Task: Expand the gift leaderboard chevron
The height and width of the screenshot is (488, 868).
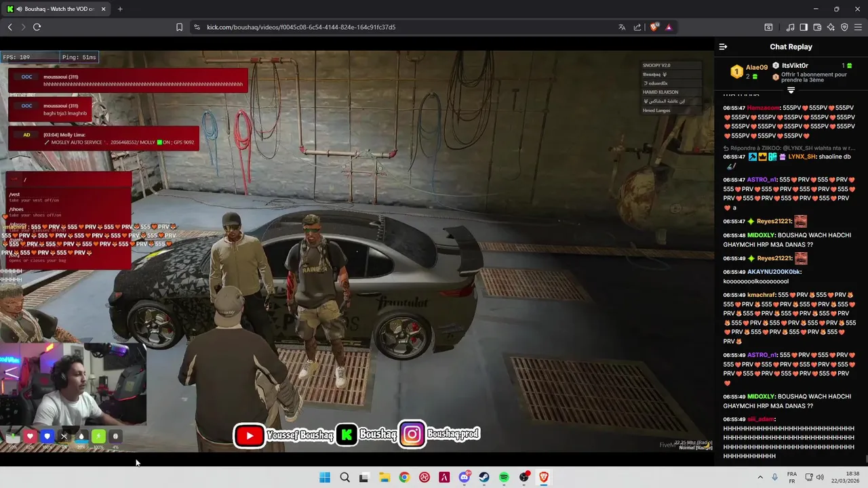Action: coord(791,90)
